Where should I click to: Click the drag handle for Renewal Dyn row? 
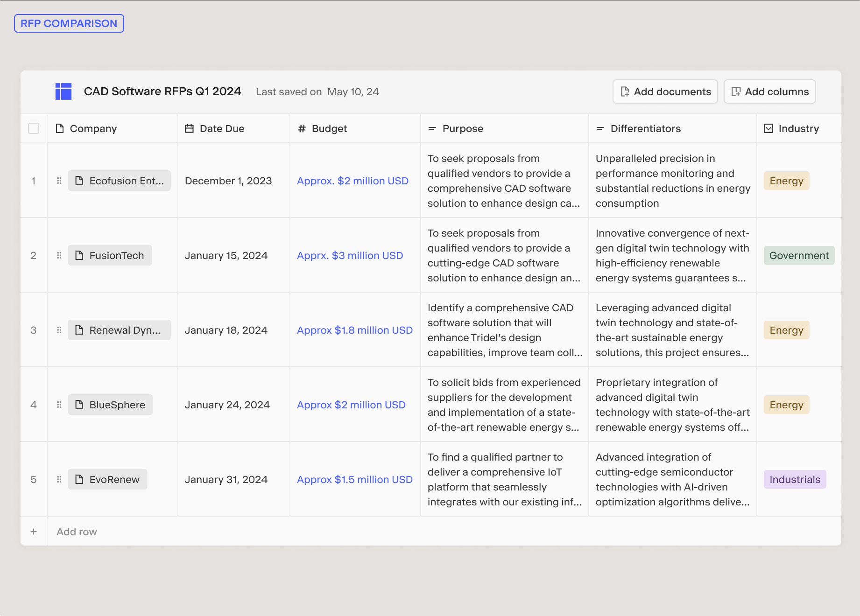coord(59,330)
